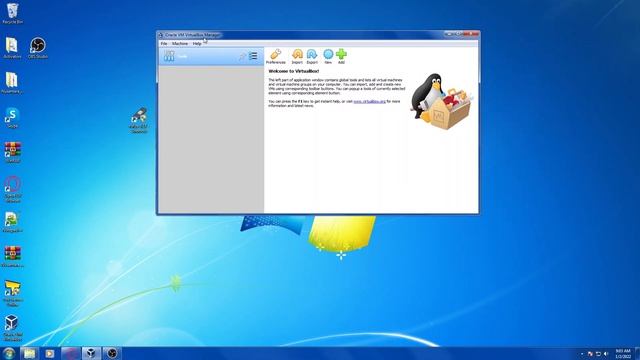Follow the www.virtualbox.org link
The image size is (640, 360).
[369, 101]
